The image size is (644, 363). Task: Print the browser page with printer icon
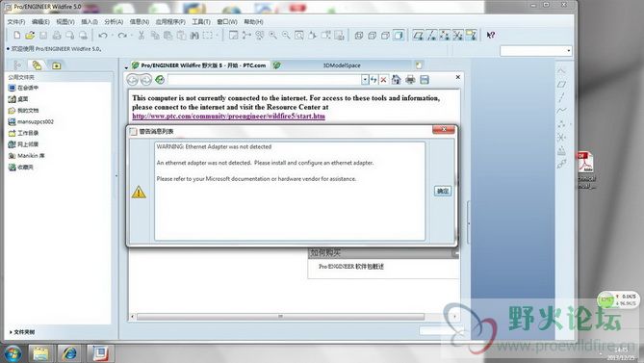pyautogui.click(x=410, y=80)
